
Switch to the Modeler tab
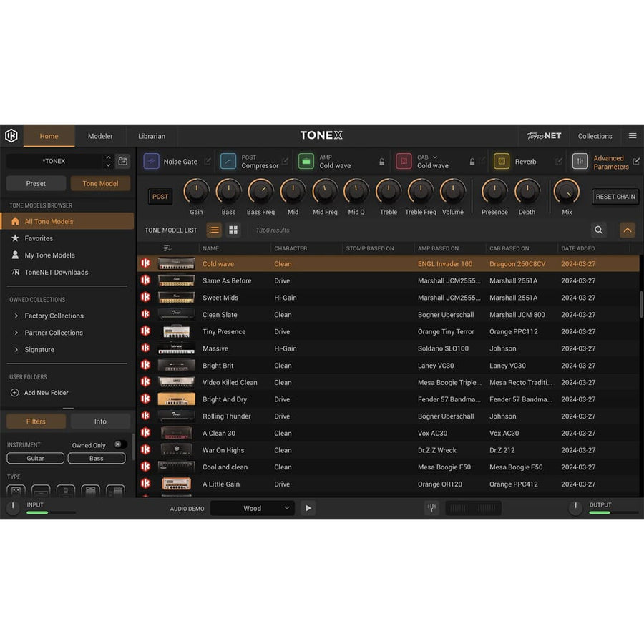point(100,136)
